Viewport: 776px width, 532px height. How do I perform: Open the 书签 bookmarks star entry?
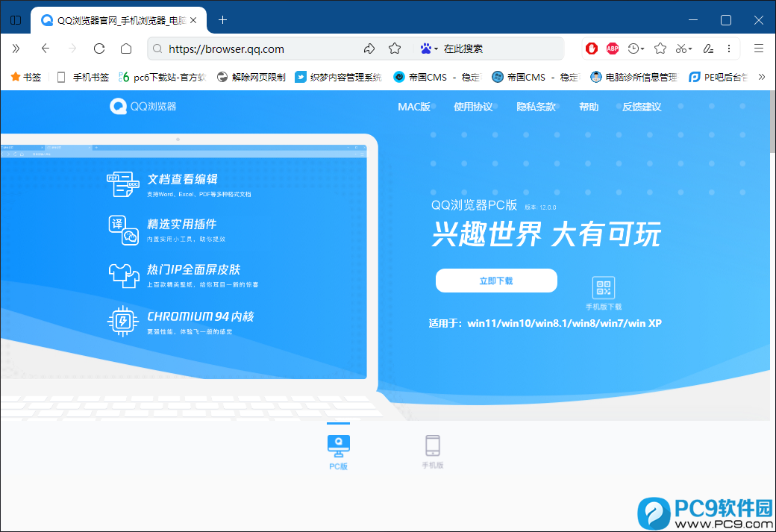click(x=25, y=77)
